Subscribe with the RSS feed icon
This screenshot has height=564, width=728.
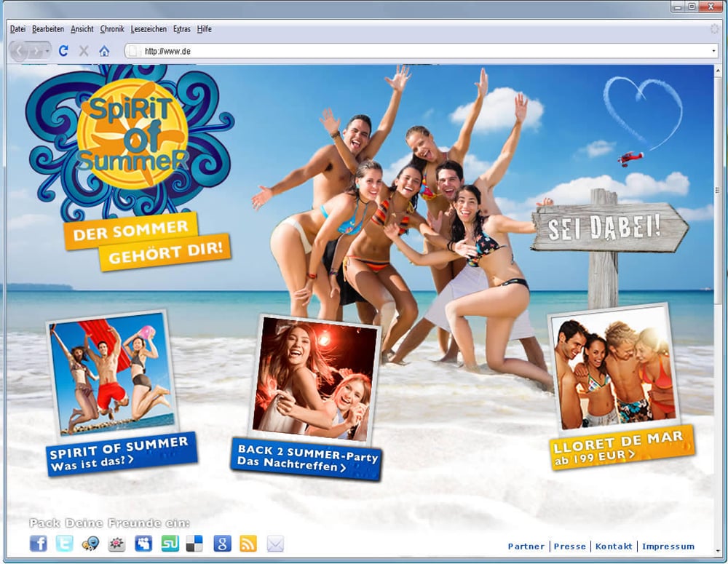[x=248, y=544]
